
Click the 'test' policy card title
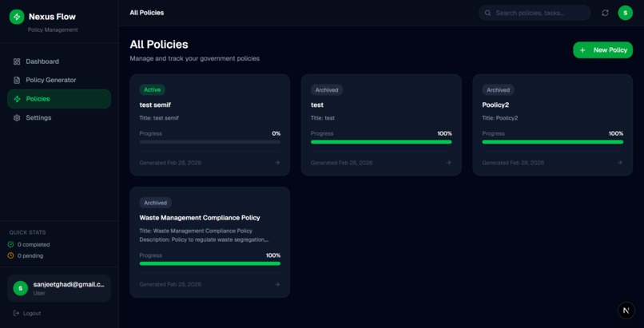pyautogui.click(x=317, y=105)
